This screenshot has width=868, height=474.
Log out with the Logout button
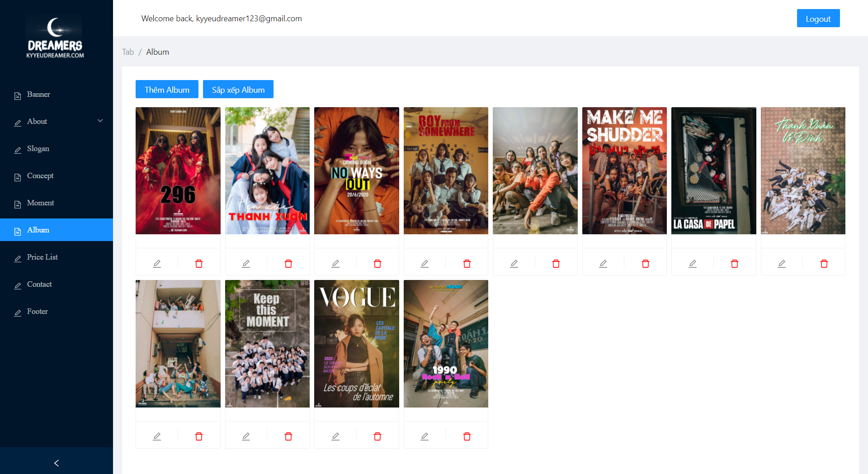(x=818, y=18)
